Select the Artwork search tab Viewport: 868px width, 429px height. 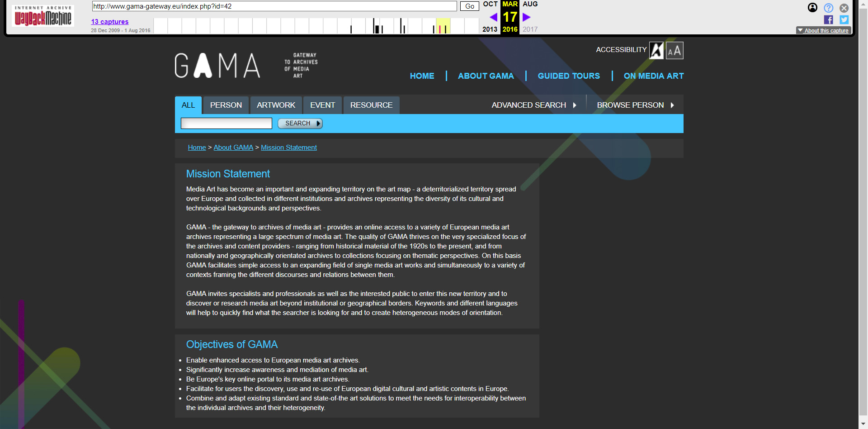click(x=276, y=105)
